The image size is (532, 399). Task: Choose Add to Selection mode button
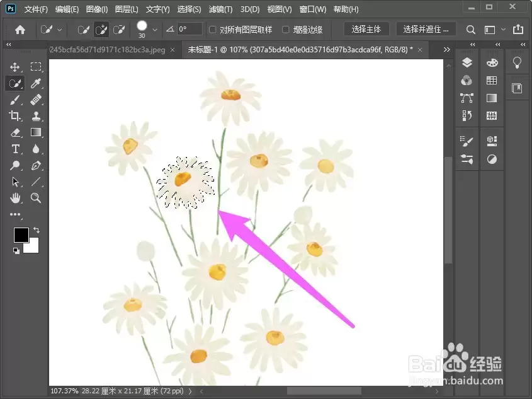pyautogui.click(x=101, y=30)
